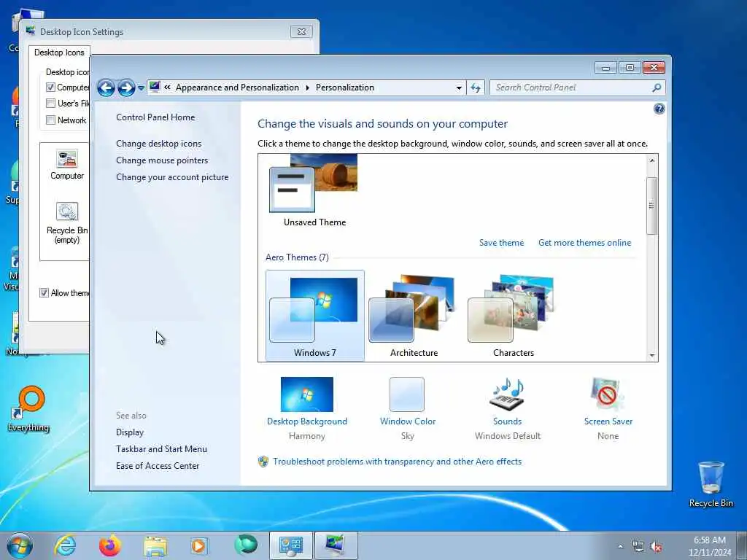Click Troubleshoot problems with transparency link

[x=398, y=462]
